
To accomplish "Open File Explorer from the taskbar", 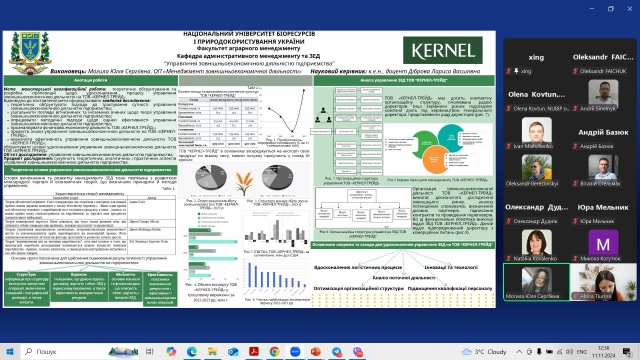I will (212, 351).
